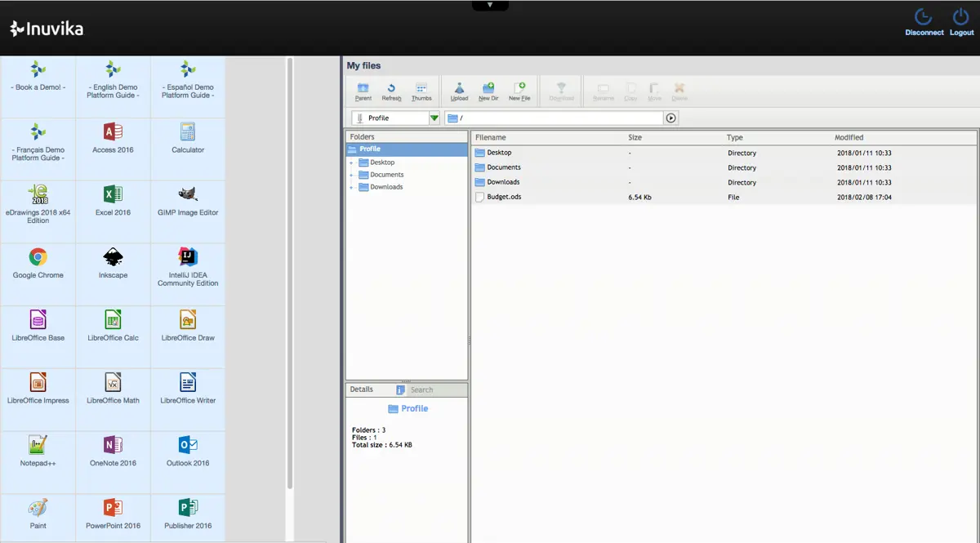
Task: Click the Disconnect button
Action: point(924,23)
